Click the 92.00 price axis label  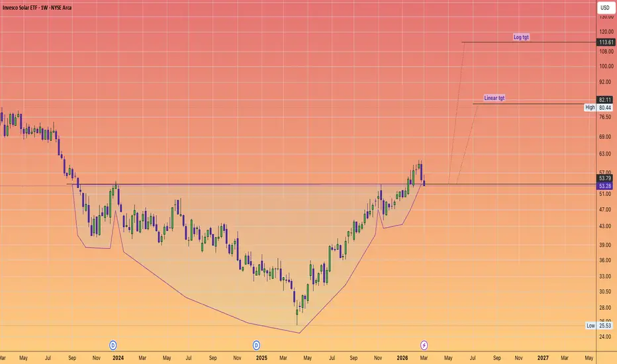[x=605, y=82]
